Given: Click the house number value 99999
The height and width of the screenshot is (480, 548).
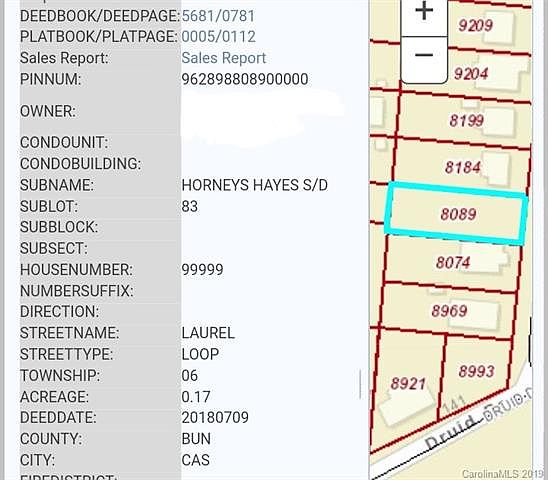Looking at the screenshot, I should pyautogui.click(x=202, y=270).
